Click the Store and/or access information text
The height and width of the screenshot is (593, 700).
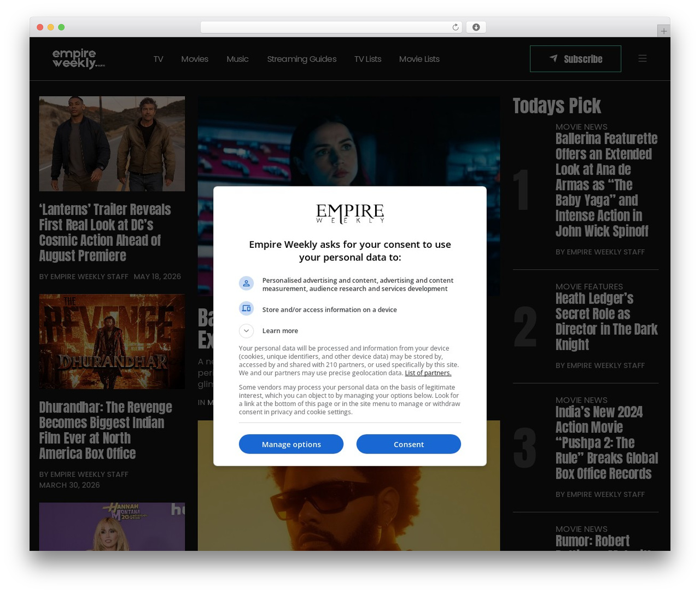330,310
